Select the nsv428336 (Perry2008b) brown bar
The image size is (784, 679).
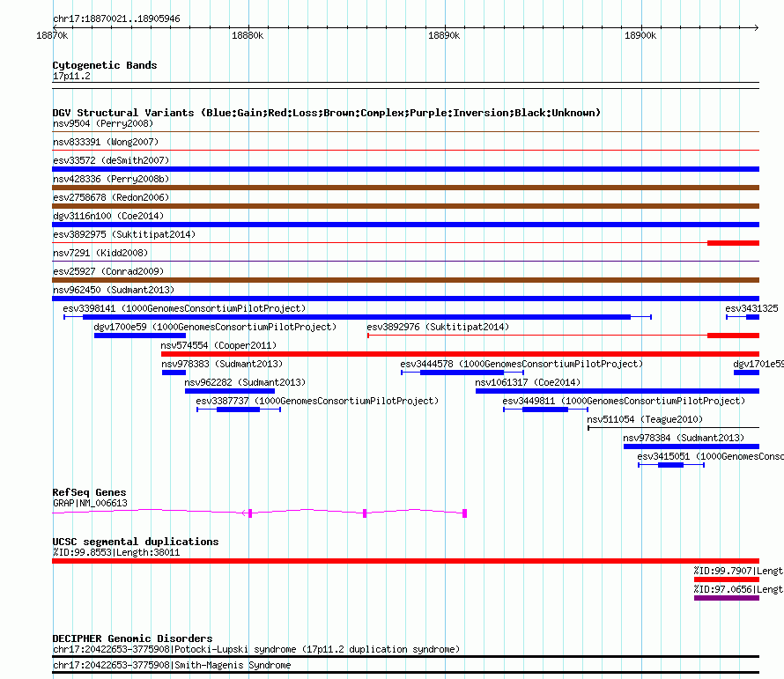pyautogui.click(x=405, y=188)
